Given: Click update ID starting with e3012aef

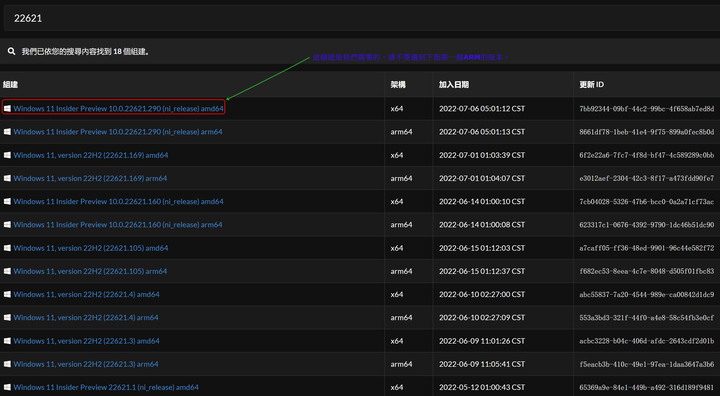Looking at the screenshot, I should tap(647, 178).
